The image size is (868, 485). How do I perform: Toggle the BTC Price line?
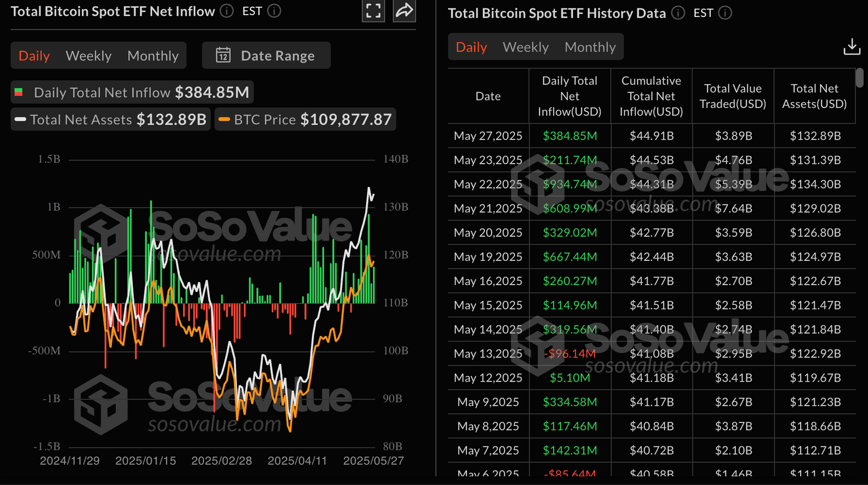305,120
